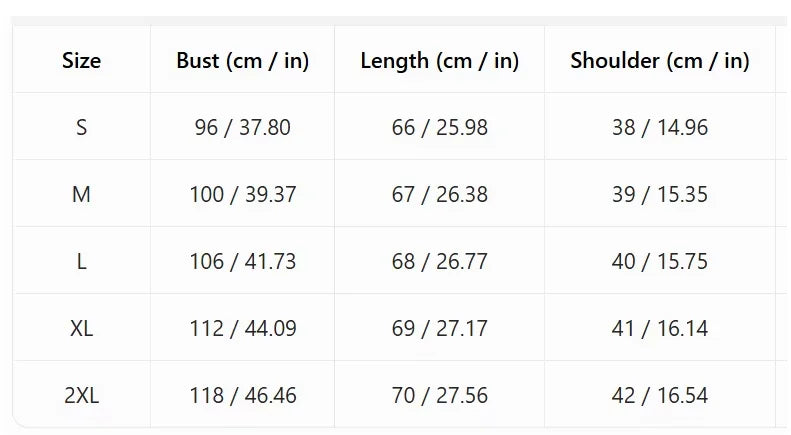Select shoulder value 42 / 16.54
This screenshot has width=791, height=435.
(x=660, y=395)
